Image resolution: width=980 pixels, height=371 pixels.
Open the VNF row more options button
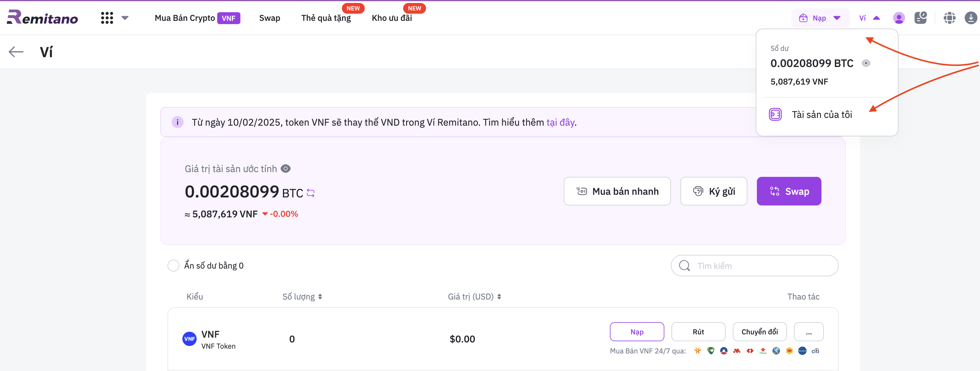808,332
